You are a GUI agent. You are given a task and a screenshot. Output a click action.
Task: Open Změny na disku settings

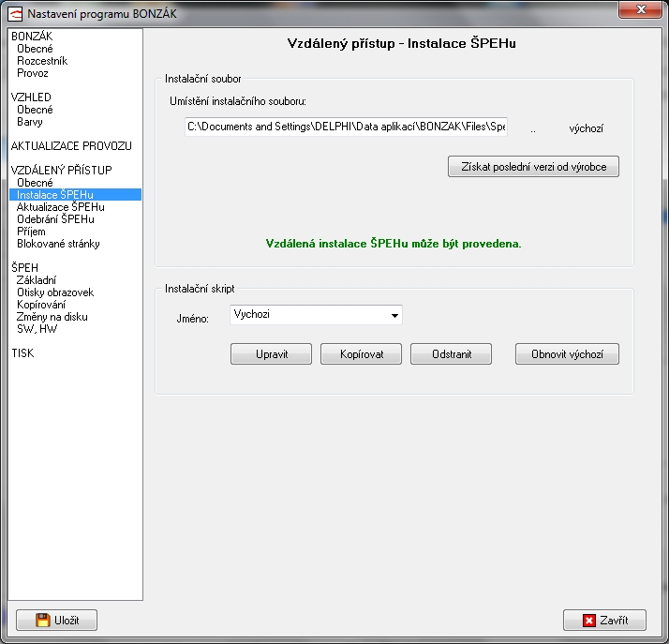52,317
